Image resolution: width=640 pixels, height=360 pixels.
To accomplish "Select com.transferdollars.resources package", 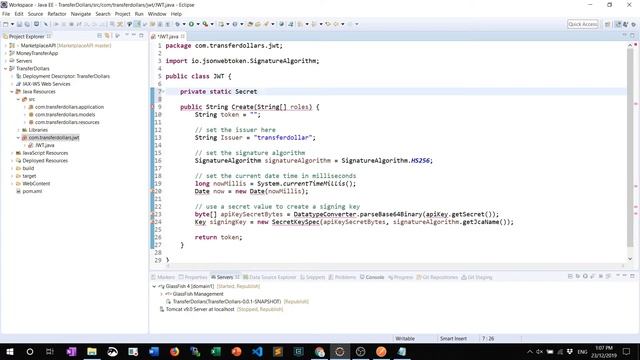I will (67, 122).
